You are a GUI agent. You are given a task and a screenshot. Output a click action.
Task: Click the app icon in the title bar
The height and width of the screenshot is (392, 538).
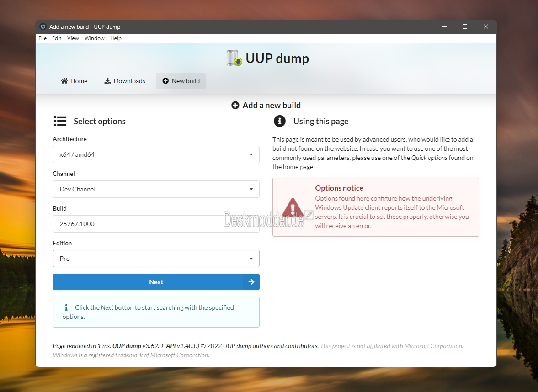pos(43,27)
